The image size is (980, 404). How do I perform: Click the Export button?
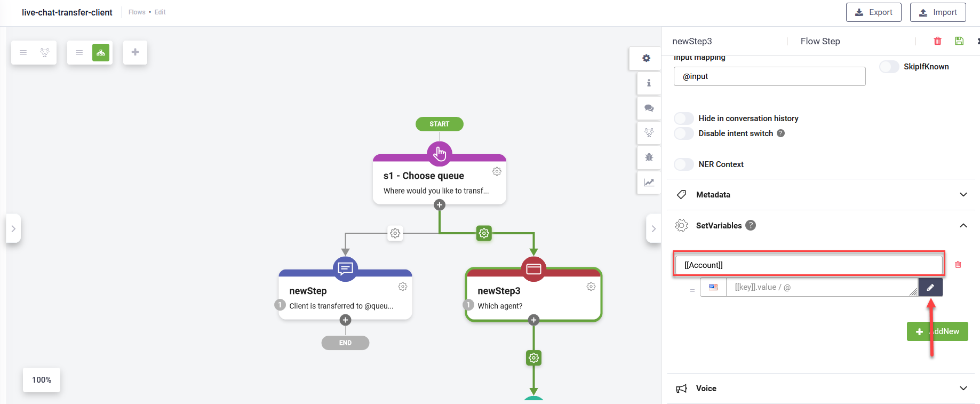pos(873,12)
